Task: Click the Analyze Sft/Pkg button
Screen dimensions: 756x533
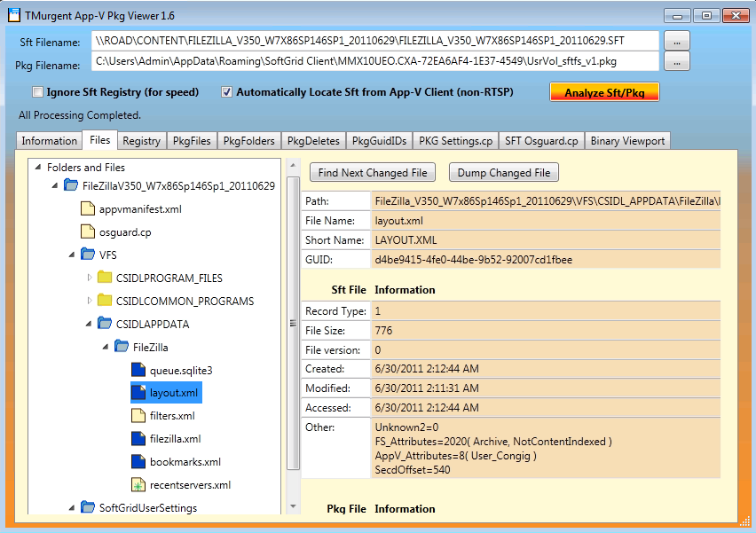Action: pyautogui.click(x=604, y=92)
